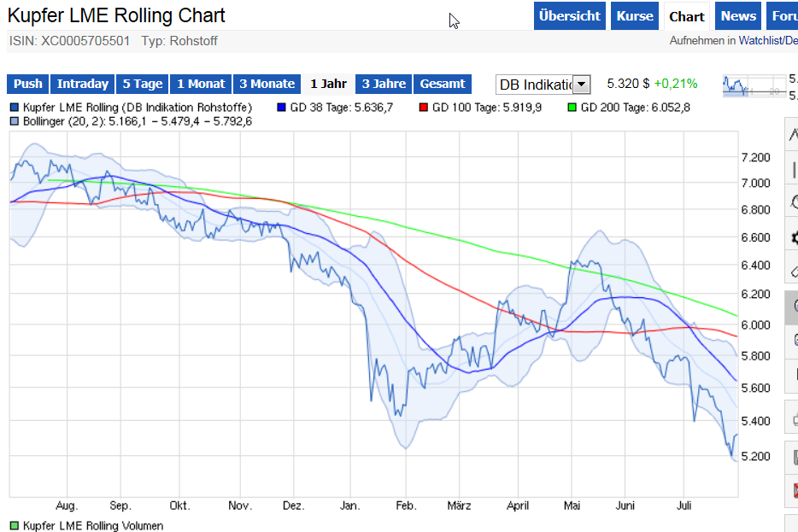This screenshot has height=532, width=798.
Task: Click the mini chart thumbnail beside the price
Action: (754, 85)
